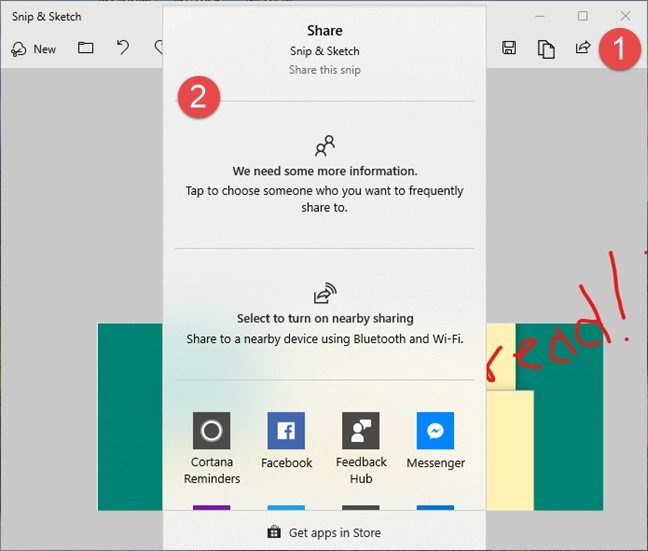The height and width of the screenshot is (551, 648).
Task: Click 'We need some more information.'
Action: click(325, 171)
